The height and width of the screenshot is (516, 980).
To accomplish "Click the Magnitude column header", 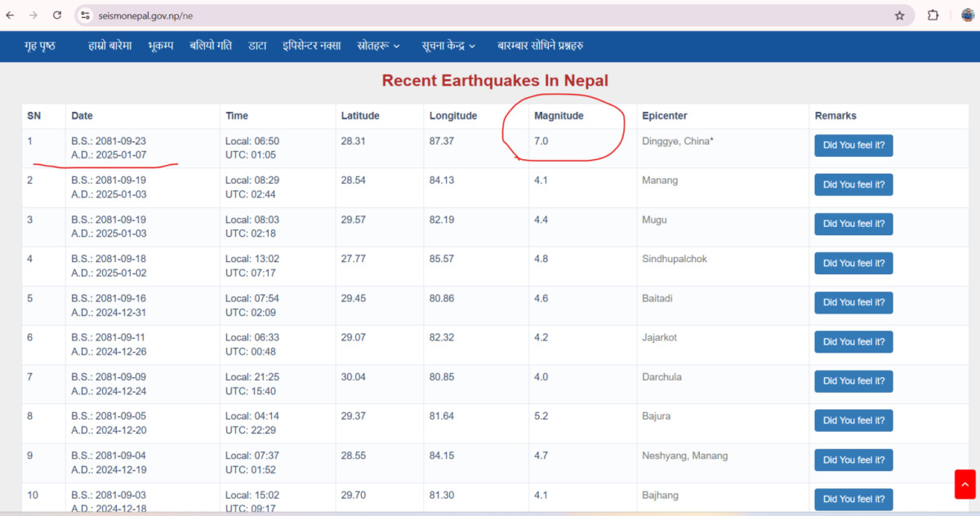I will pyautogui.click(x=559, y=116).
